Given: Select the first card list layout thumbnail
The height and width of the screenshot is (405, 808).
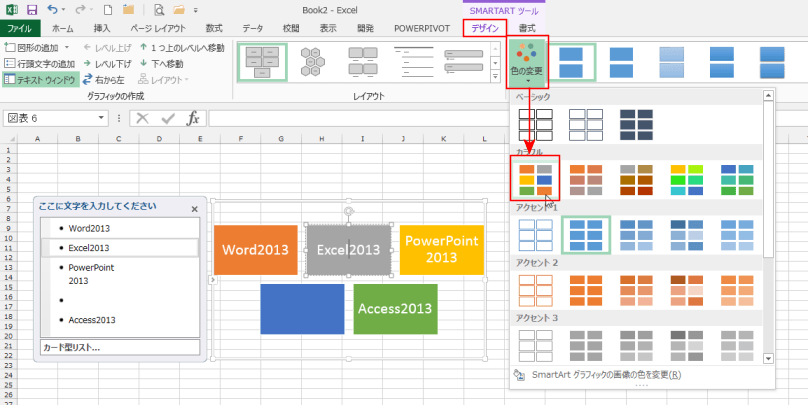Looking at the screenshot, I should (x=262, y=63).
